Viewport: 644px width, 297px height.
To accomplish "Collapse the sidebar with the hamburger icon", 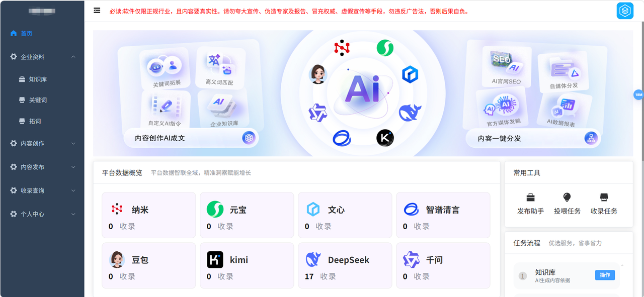I will [97, 11].
